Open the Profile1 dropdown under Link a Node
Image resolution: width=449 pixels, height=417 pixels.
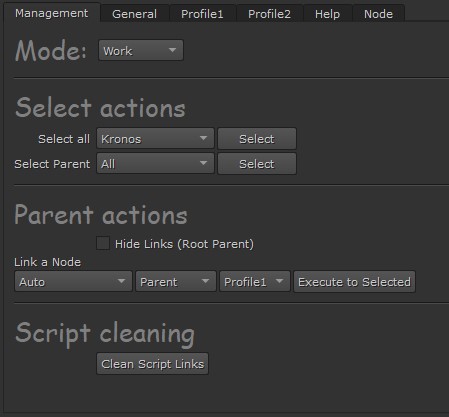coord(255,282)
